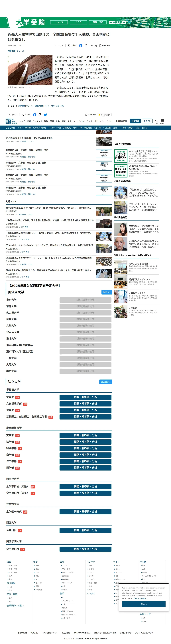
Task: Click 朝鮮半島 under footer 国際
Action: [65, 579]
